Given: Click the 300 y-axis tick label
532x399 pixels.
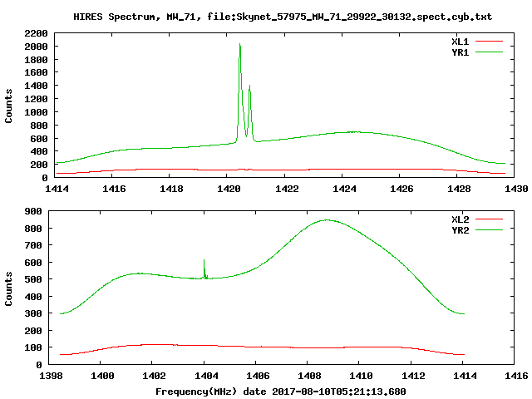Looking at the screenshot, I should [x=33, y=313].
